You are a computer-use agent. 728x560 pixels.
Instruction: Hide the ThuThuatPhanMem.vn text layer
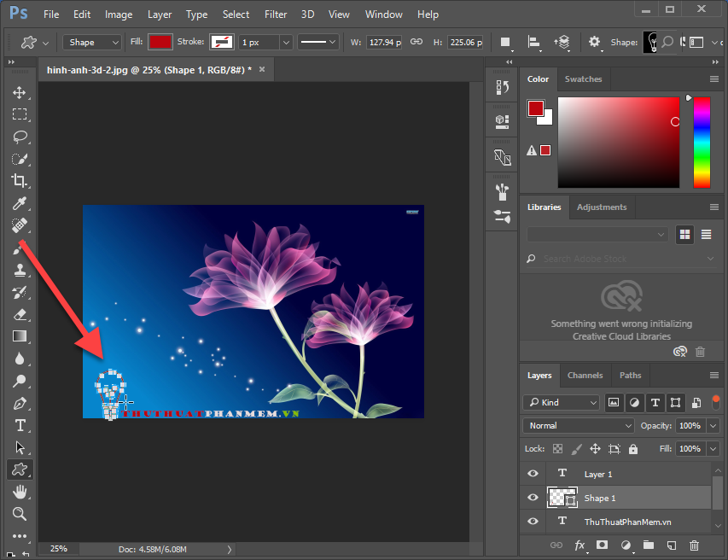click(532, 522)
